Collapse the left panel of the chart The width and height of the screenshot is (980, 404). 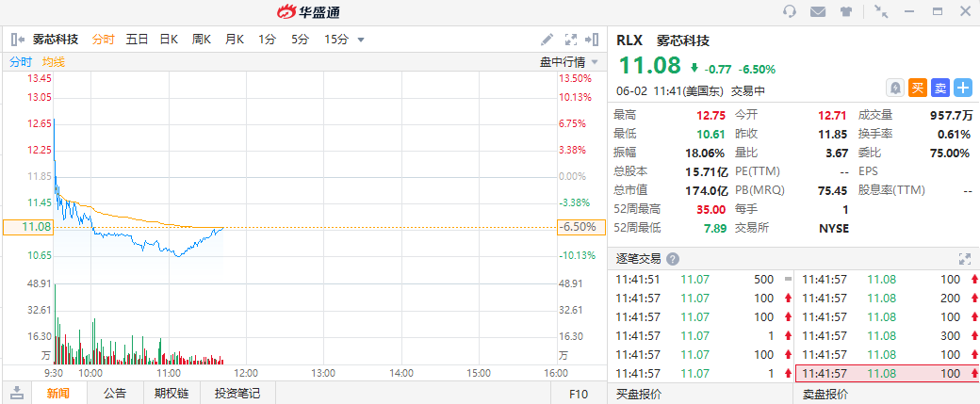point(17,40)
